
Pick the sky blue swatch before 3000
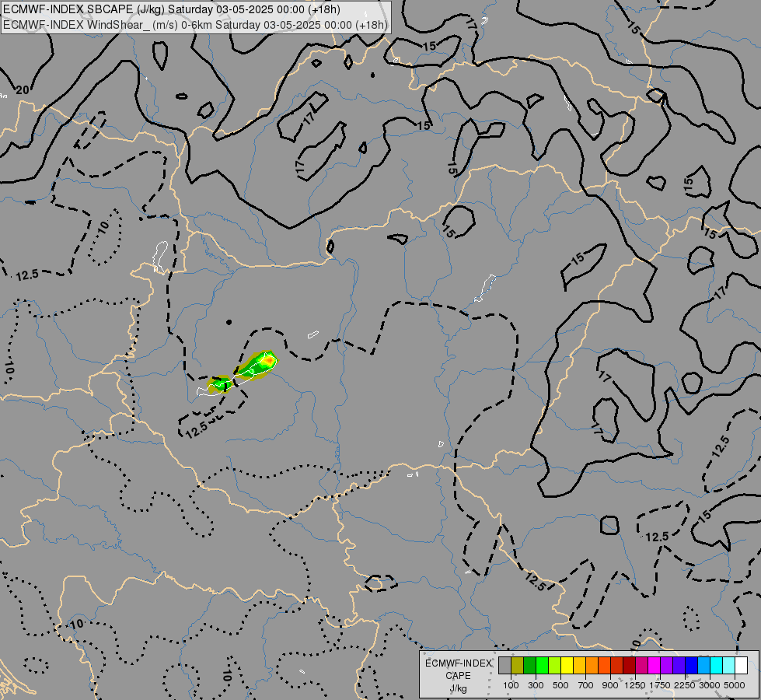704,665
